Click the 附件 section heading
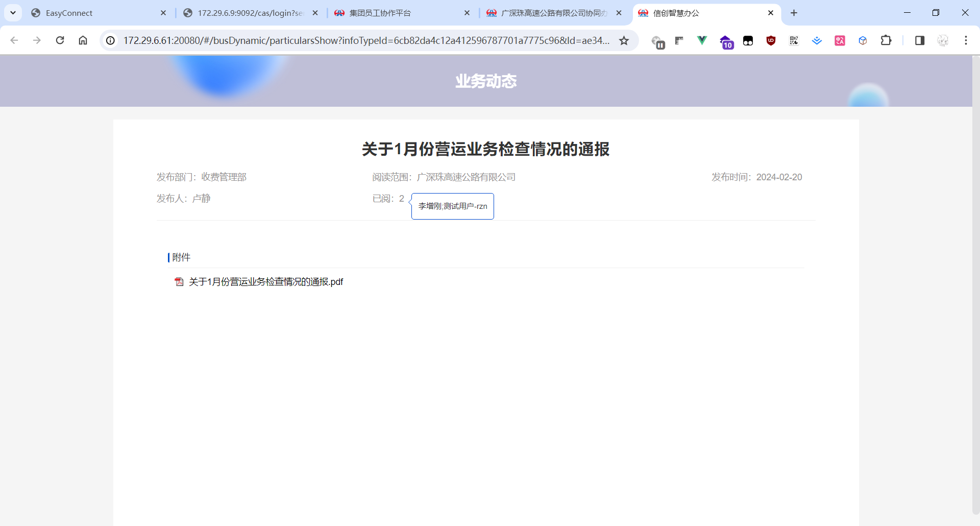980x526 pixels. (181, 257)
